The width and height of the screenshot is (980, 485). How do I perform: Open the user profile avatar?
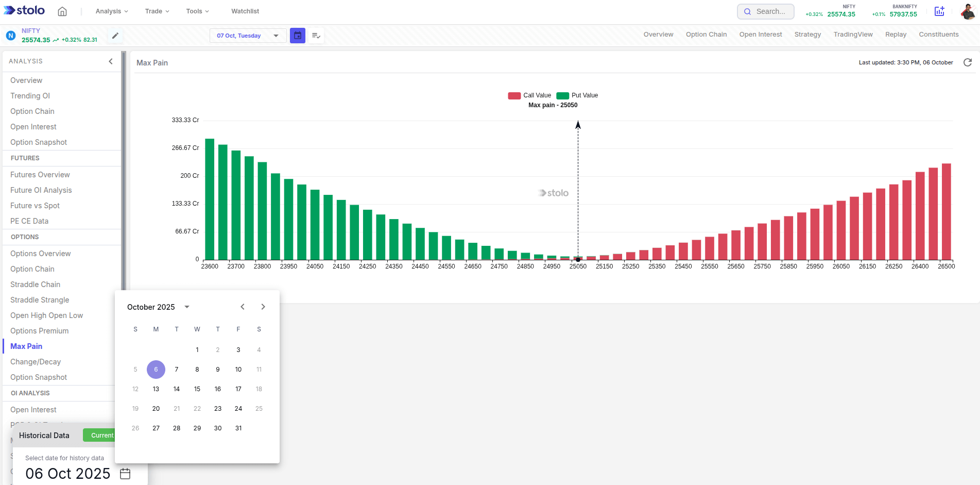coord(968,11)
